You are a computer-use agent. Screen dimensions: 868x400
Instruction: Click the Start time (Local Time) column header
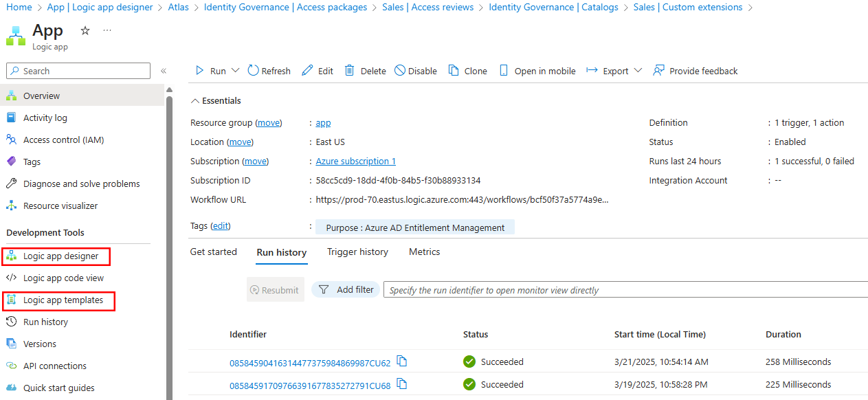(660, 335)
